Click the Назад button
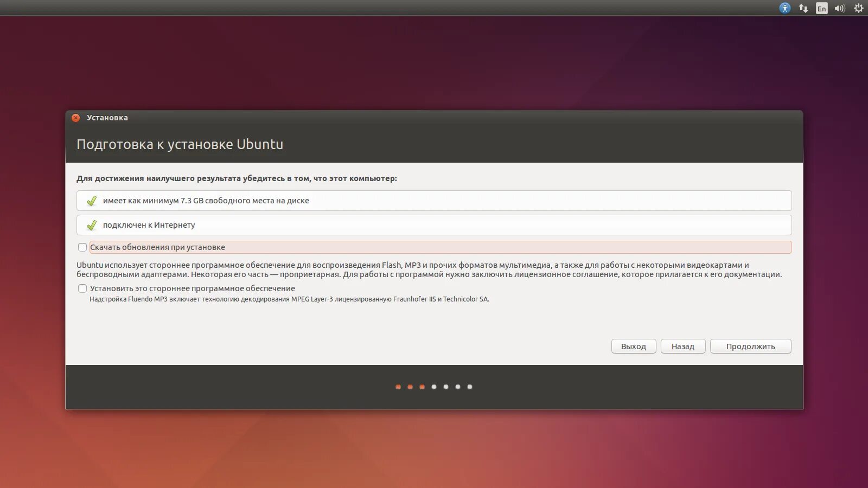Image resolution: width=868 pixels, height=488 pixels. click(x=683, y=346)
